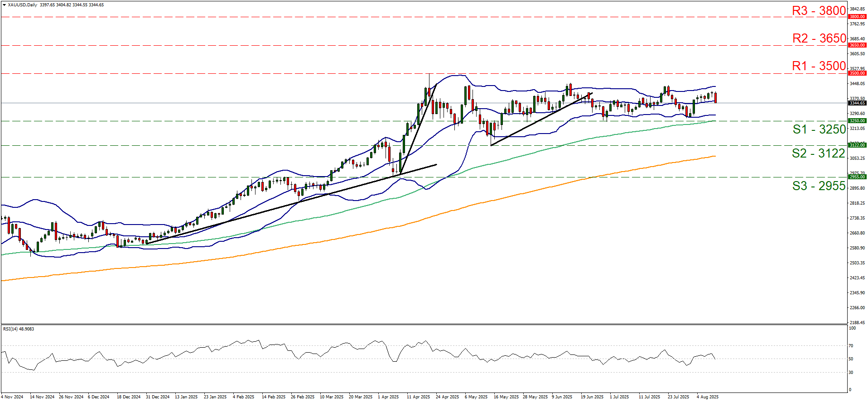Click the 19 Jun 2025 date label
The height and width of the screenshot is (402, 868).
tap(593, 397)
